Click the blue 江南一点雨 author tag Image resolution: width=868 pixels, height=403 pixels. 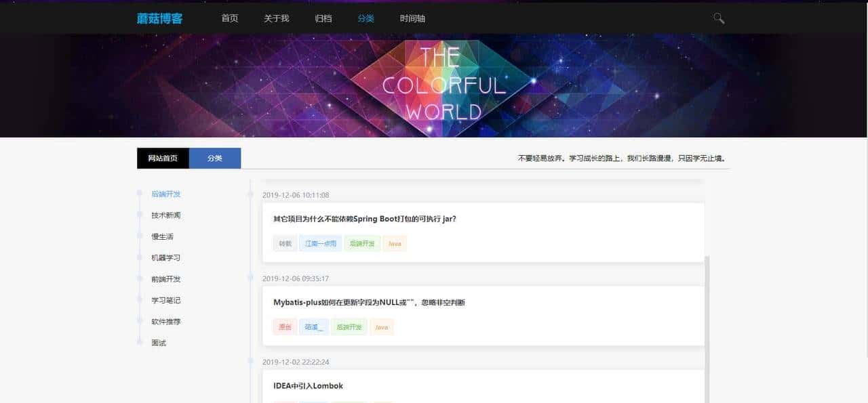click(320, 243)
